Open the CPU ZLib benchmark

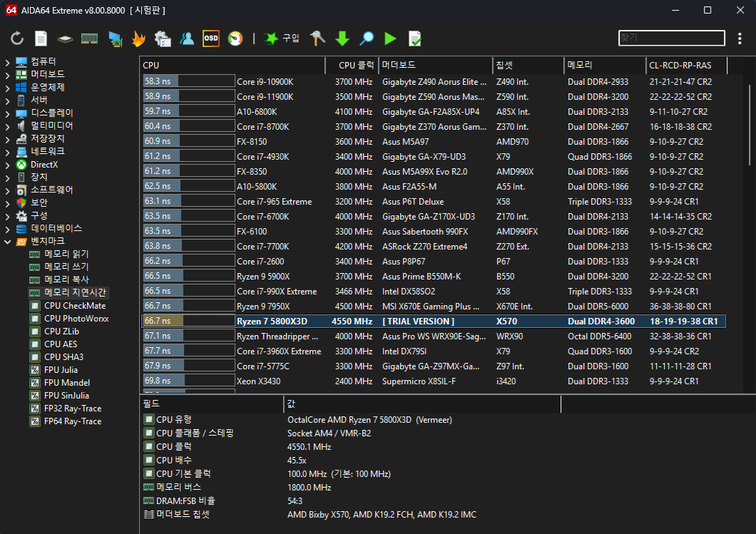[61, 331]
